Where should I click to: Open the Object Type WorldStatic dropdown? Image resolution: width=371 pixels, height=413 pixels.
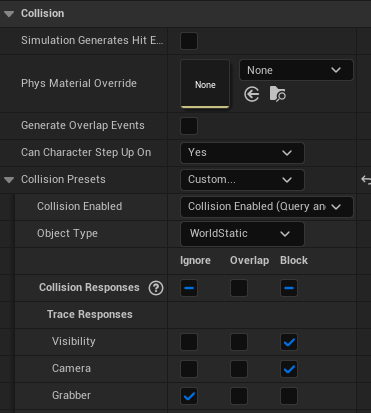(x=242, y=234)
